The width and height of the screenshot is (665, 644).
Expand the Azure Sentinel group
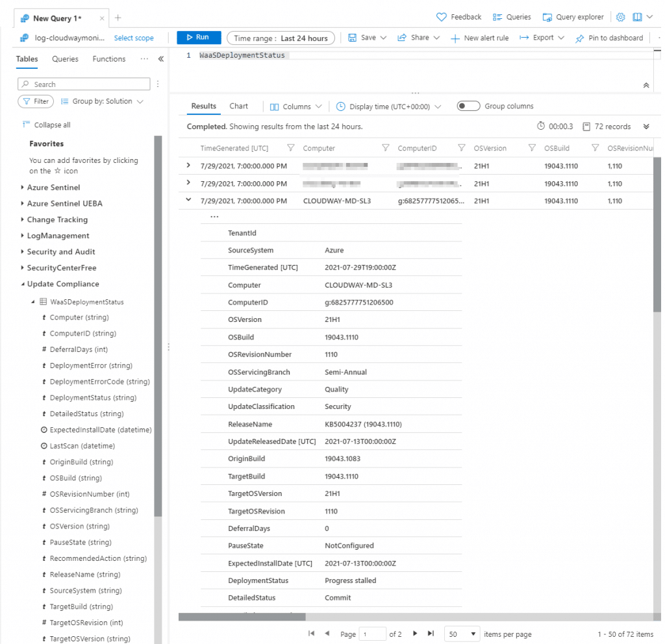point(22,187)
